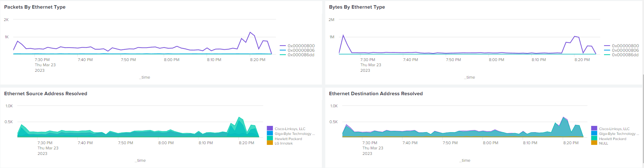Select NULL legend entry in Destination chart
644x168 pixels.
[600, 143]
